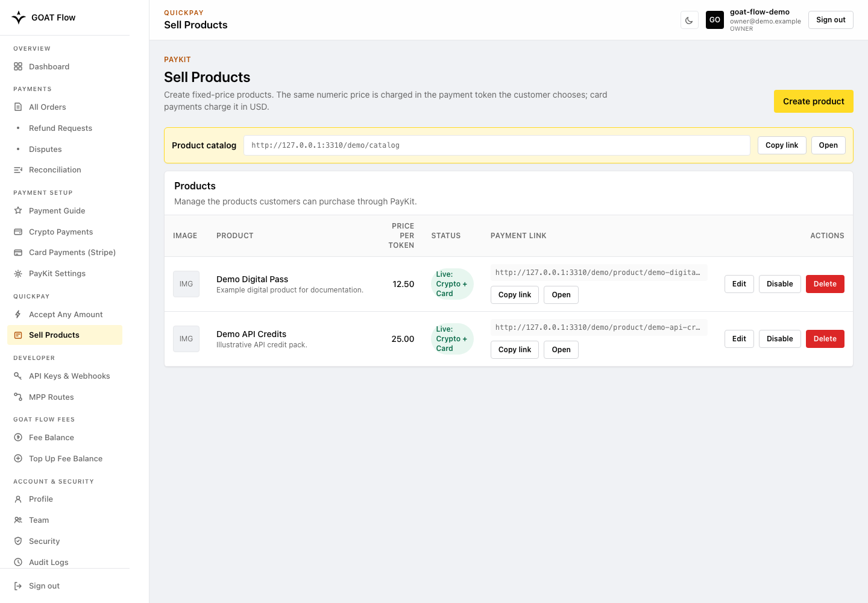Image resolution: width=868 pixels, height=603 pixels.
Task: Click the Create product button
Action: 814,101
